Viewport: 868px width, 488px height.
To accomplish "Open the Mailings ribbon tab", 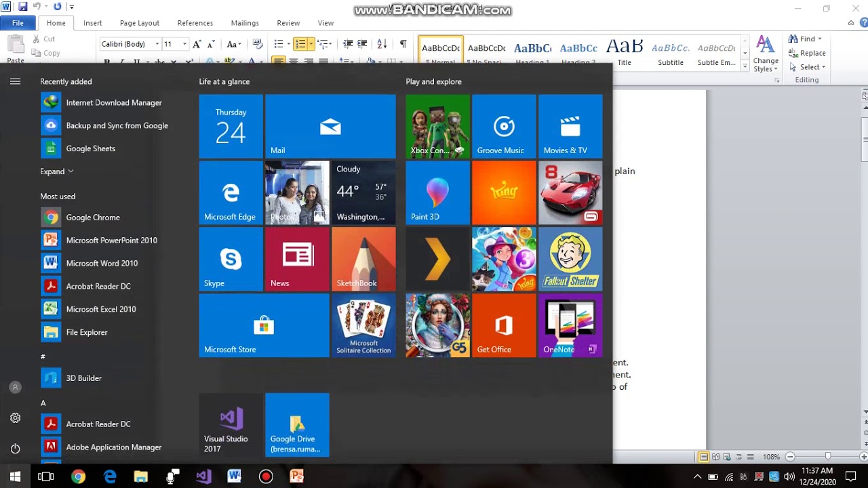I will 245,23.
